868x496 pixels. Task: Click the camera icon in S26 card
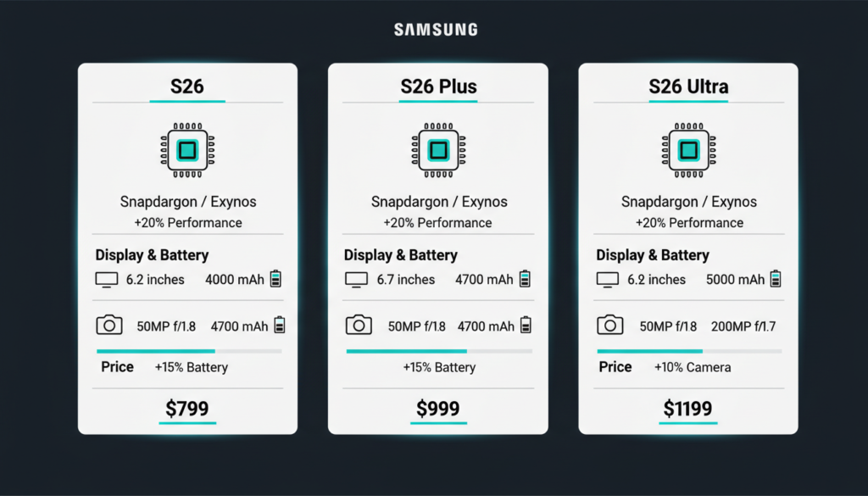tap(109, 326)
